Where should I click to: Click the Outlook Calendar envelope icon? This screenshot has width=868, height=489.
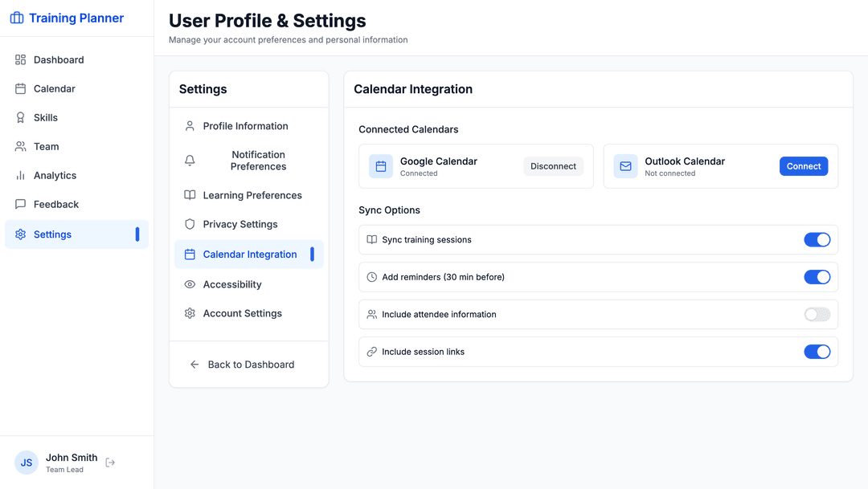click(x=625, y=165)
